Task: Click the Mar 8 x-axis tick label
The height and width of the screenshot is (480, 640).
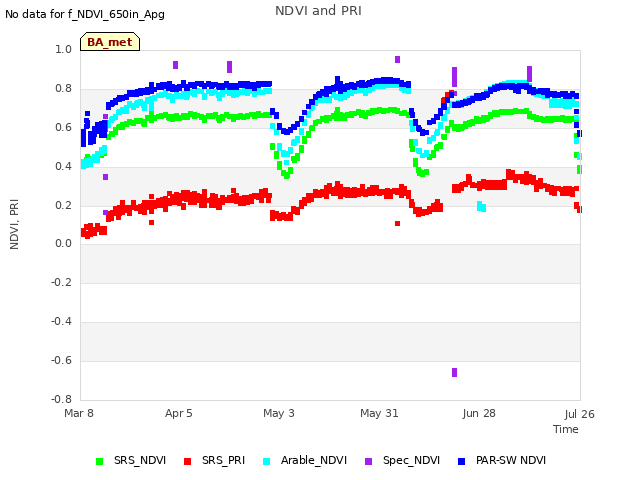Action: (x=79, y=413)
